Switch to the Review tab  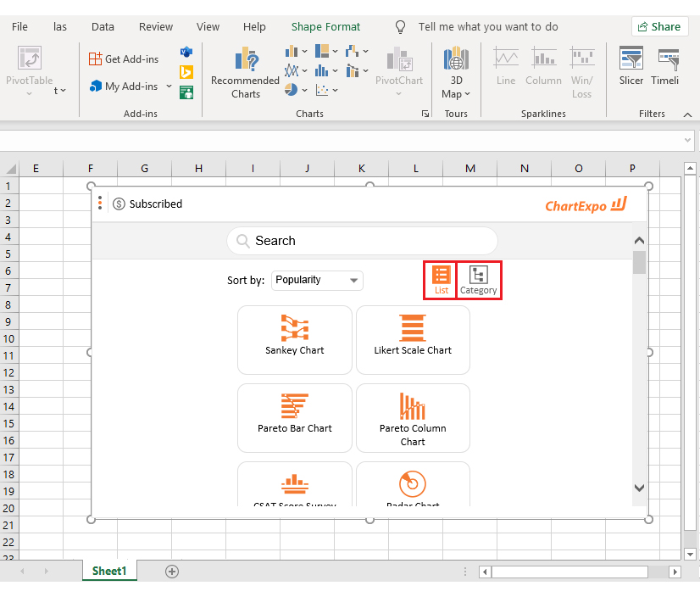(156, 27)
